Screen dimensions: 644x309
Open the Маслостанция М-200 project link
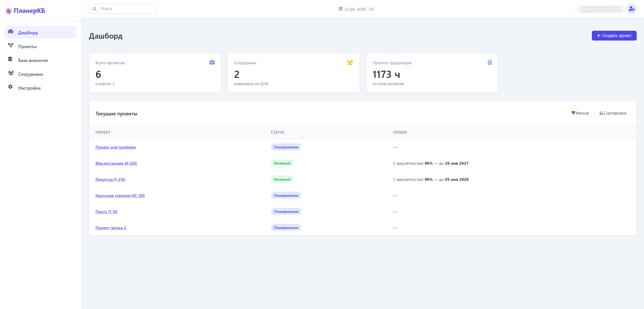pyautogui.click(x=116, y=163)
